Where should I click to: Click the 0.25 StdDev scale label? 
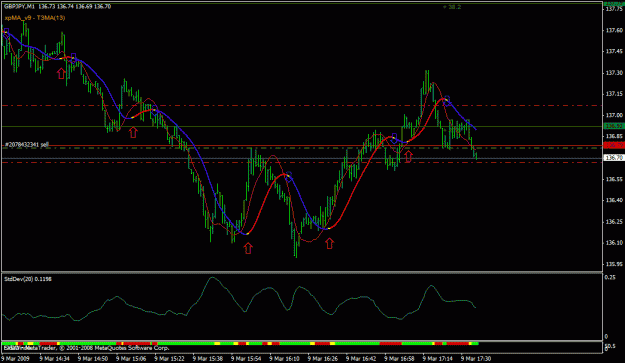610,278
